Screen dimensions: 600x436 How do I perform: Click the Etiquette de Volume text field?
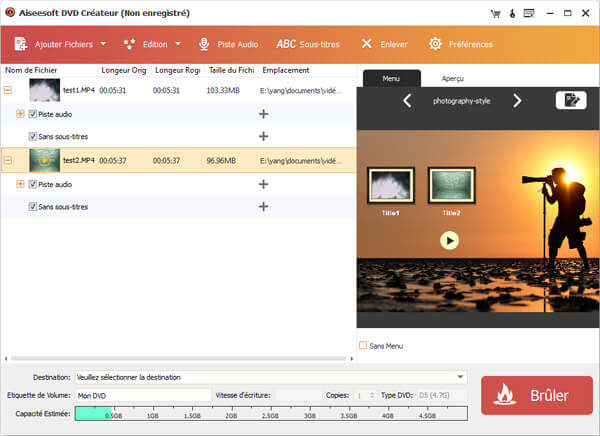pos(143,396)
